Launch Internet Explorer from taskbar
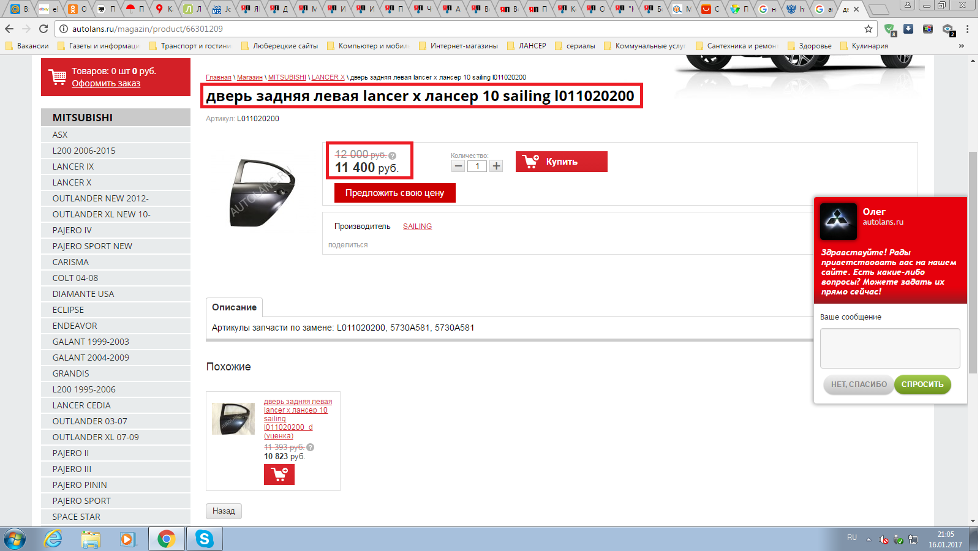This screenshot has height=551, width=980. pyautogui.click(x=53, y=539)
